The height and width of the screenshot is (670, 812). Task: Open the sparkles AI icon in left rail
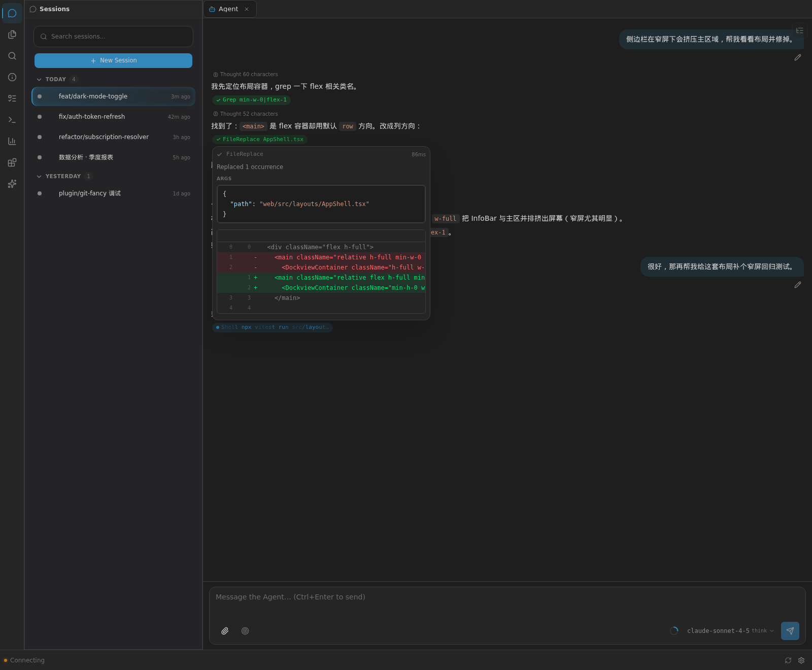(x=12, y=184)
